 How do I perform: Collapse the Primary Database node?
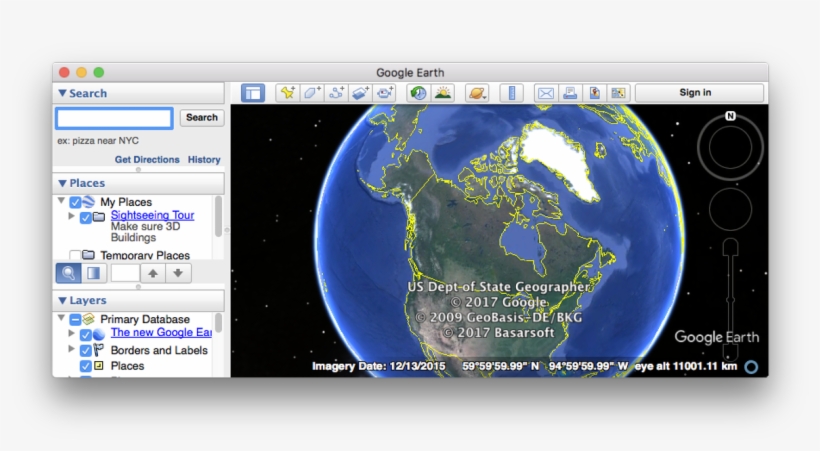(x=61, y=318)
